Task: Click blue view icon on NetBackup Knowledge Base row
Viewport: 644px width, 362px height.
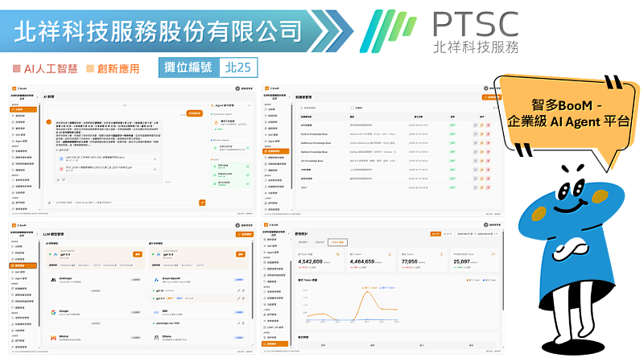Action: pyautogui.click(x=476, y=143)
